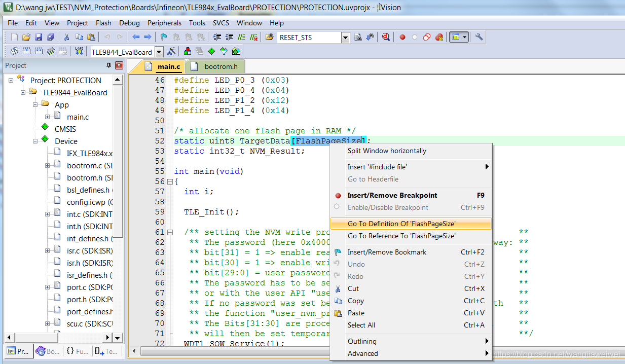625x364 pixels.
Task: Choose Go To Definition Of 'FlashPageSize'
Action: [x=411, y=224]
